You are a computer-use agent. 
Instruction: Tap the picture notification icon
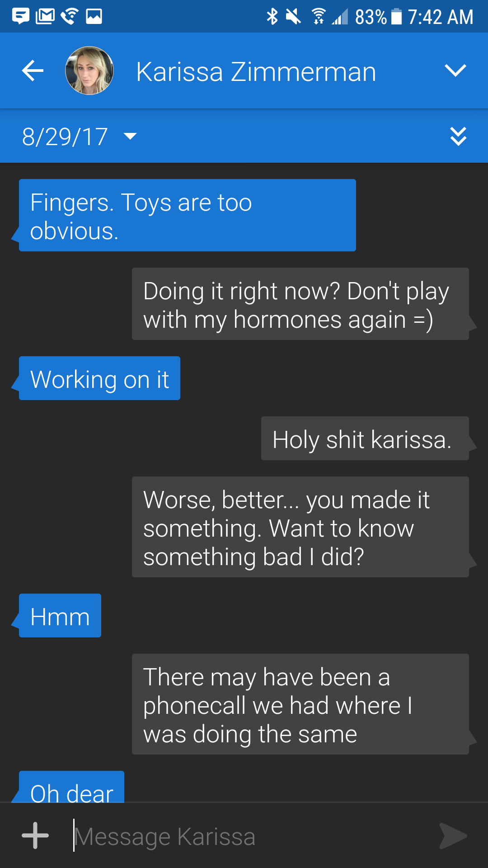[94, 17]
